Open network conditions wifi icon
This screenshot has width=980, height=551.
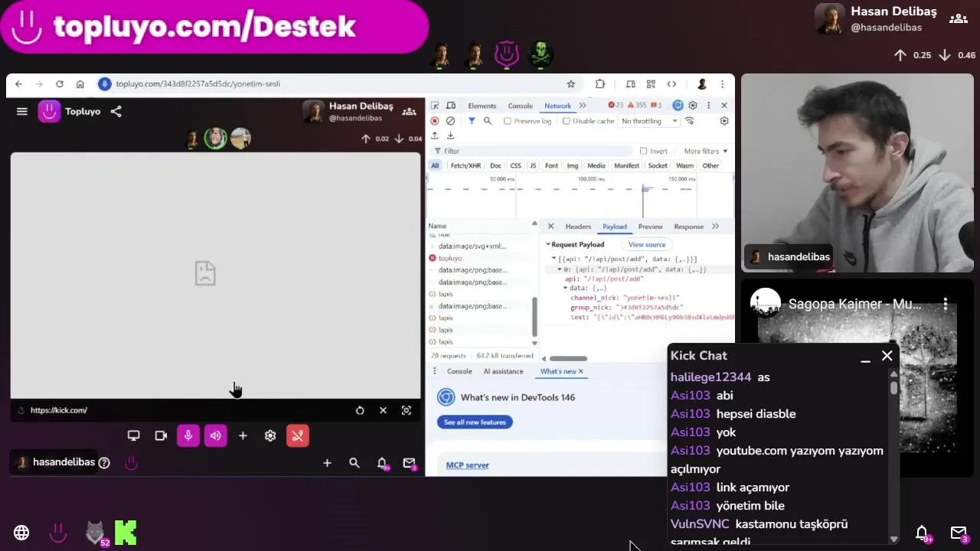click(x=690, y=121)
